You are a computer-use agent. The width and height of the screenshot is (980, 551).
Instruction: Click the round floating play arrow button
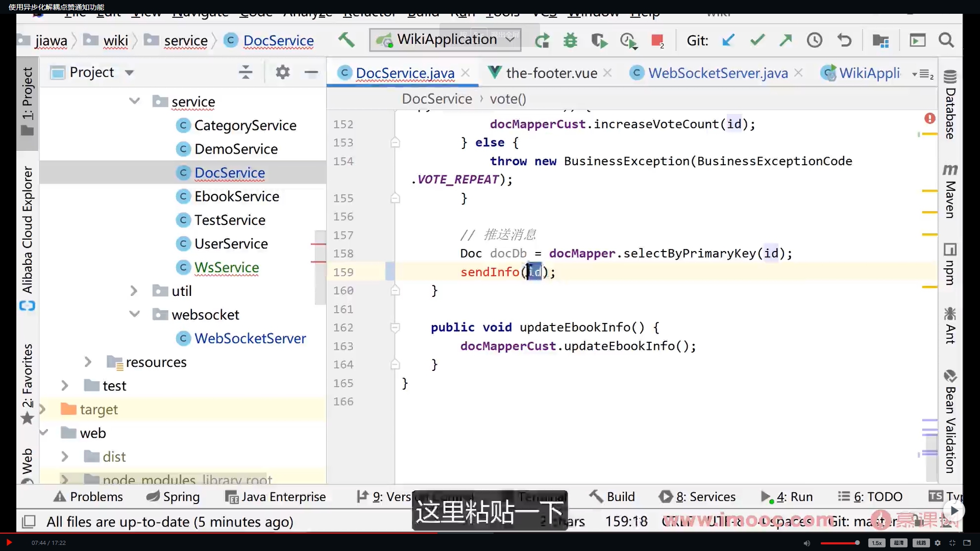tap(954, 511)
